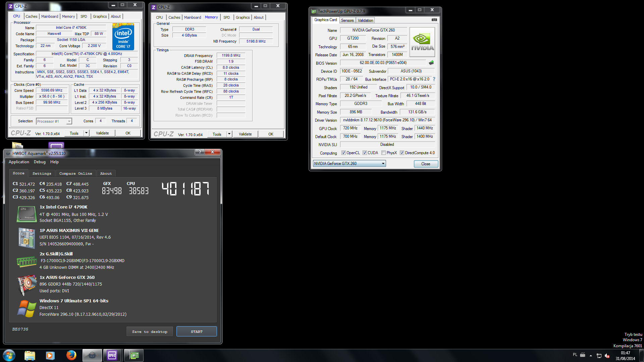644x362 pixels.
Task: Open the NVIDIA GeForce GTX 260 dropdown
Action: [349, 164]
